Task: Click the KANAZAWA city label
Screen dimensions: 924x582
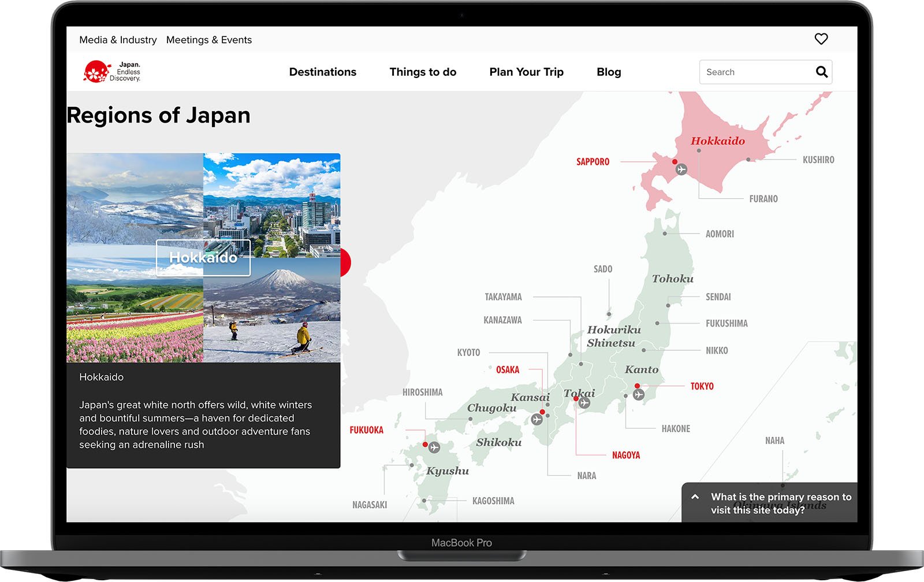Action: 502,320
